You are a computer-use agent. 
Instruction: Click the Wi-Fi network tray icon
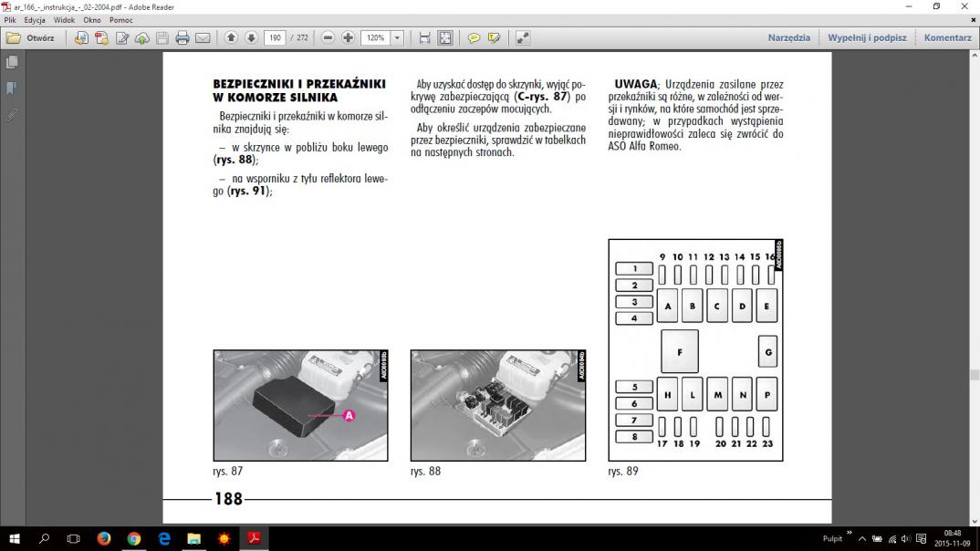tap(891, 538)
